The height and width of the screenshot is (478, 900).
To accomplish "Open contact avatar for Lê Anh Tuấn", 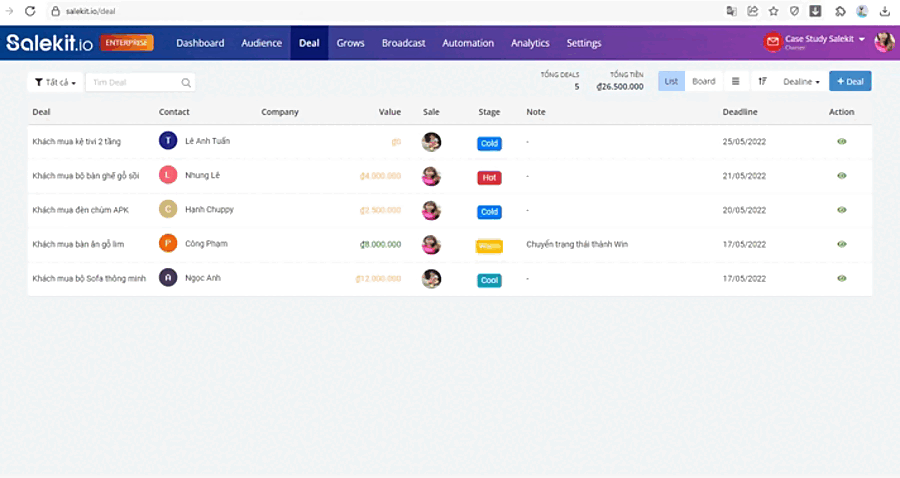I will 168,141.
